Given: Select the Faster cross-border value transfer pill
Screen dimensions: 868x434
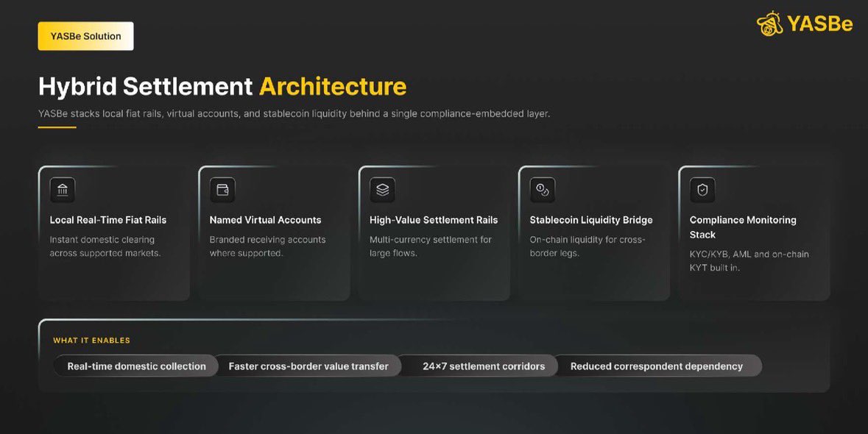Looking at the screenshot, I should [308, 366].
